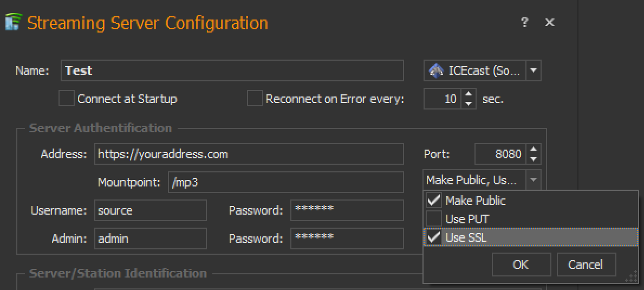Decrease the reconnect seconds value
Viewport: 644px width, 290px height.
pyautogui.click(x=469, y=103)
